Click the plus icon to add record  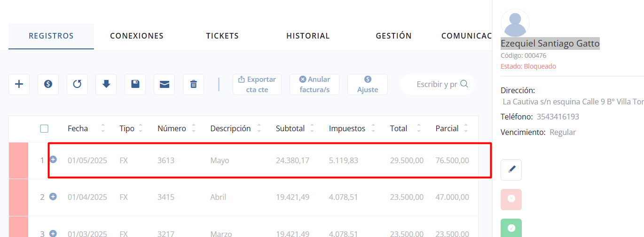(19, 85)
